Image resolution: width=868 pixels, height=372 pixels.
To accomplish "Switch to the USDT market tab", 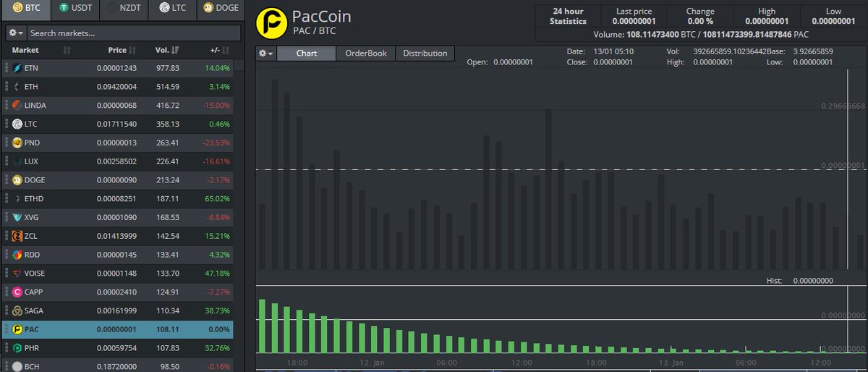I will pos(76,9).
